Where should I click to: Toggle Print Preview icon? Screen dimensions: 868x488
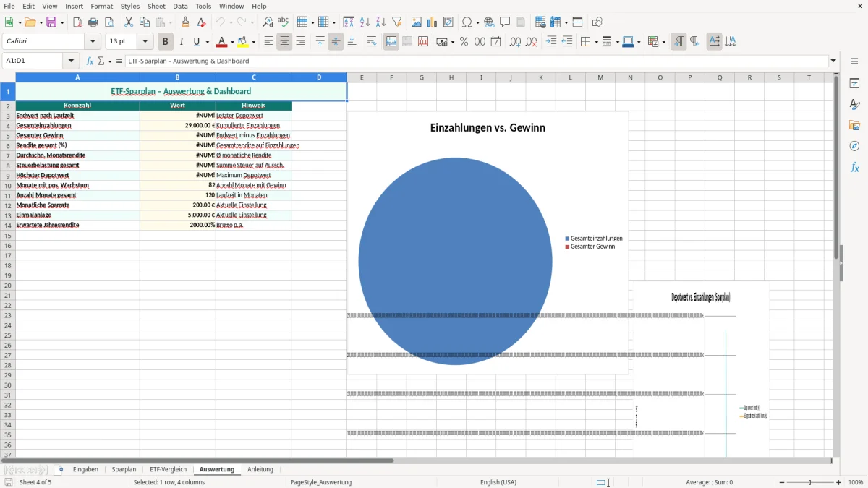tap(109, 22)
